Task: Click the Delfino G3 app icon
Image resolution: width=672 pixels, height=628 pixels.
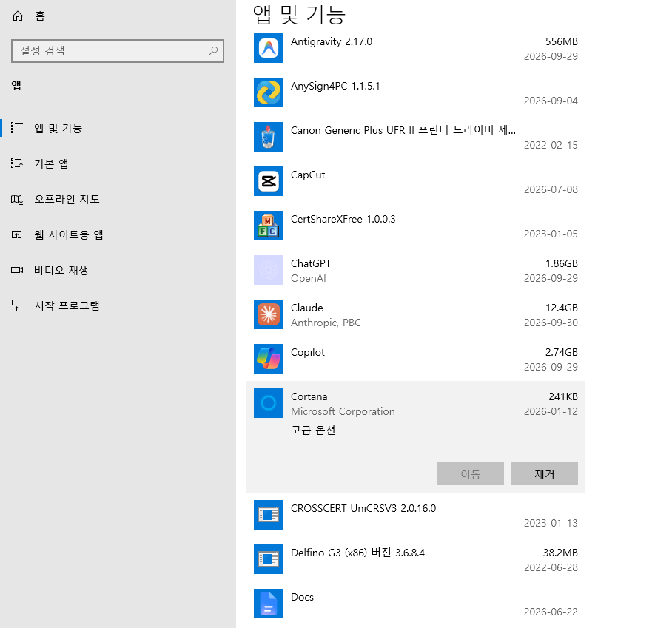Action: pyautogui.click(x=269, y=559)
